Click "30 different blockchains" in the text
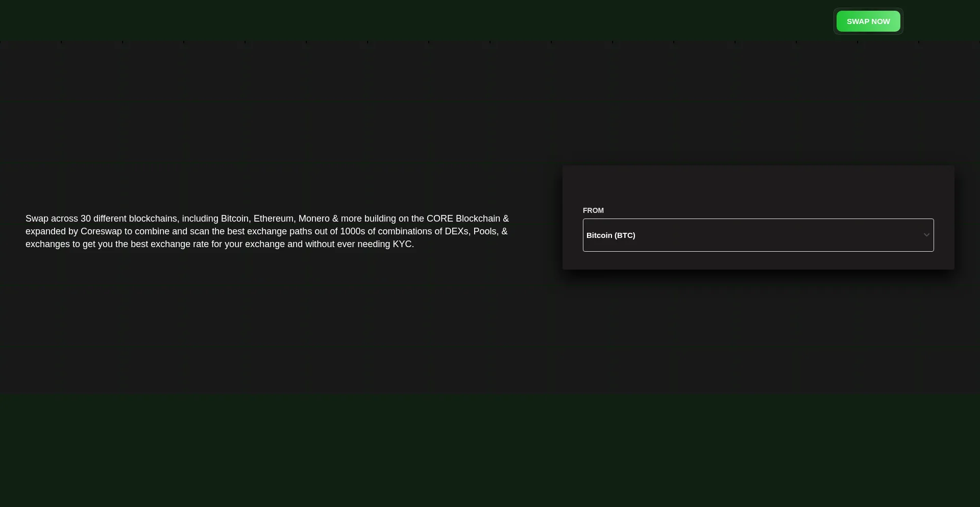980x507 pixels. click(129, 219)
